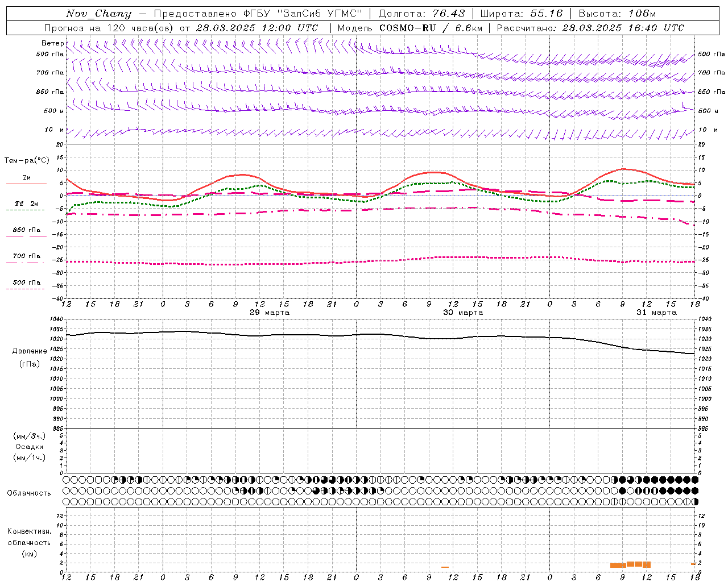Click the longitude value Долгота: 76.43
The image size is (728, 582).
click(421, 14)
